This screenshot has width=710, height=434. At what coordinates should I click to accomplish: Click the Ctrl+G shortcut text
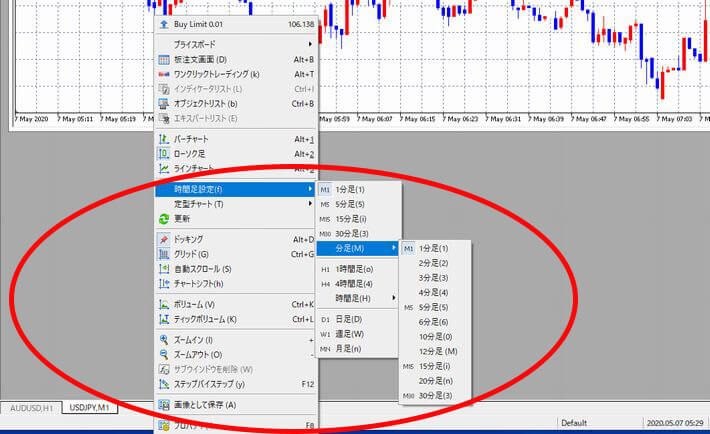[302, 254]
